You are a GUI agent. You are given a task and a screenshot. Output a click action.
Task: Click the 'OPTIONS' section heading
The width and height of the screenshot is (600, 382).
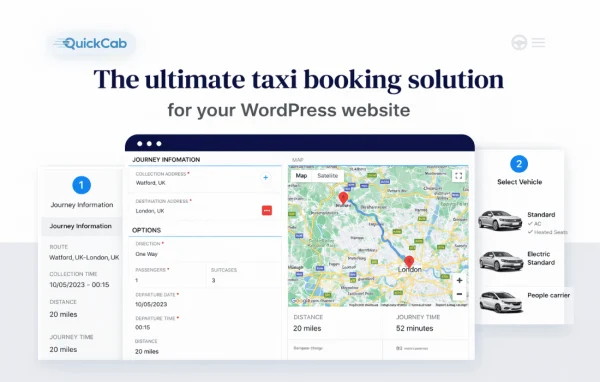coord(146,230)
